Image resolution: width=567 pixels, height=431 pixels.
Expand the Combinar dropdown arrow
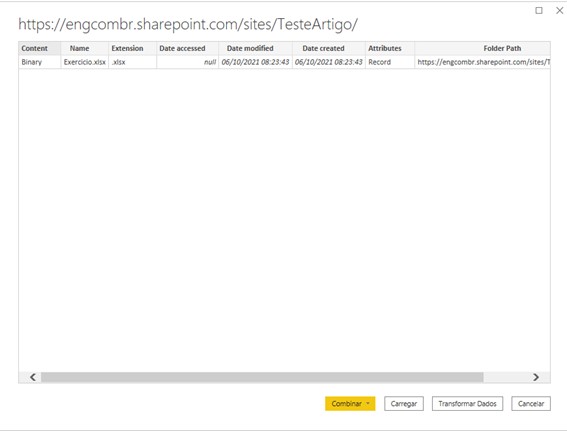pyautogui.click(x=368, y=404)
